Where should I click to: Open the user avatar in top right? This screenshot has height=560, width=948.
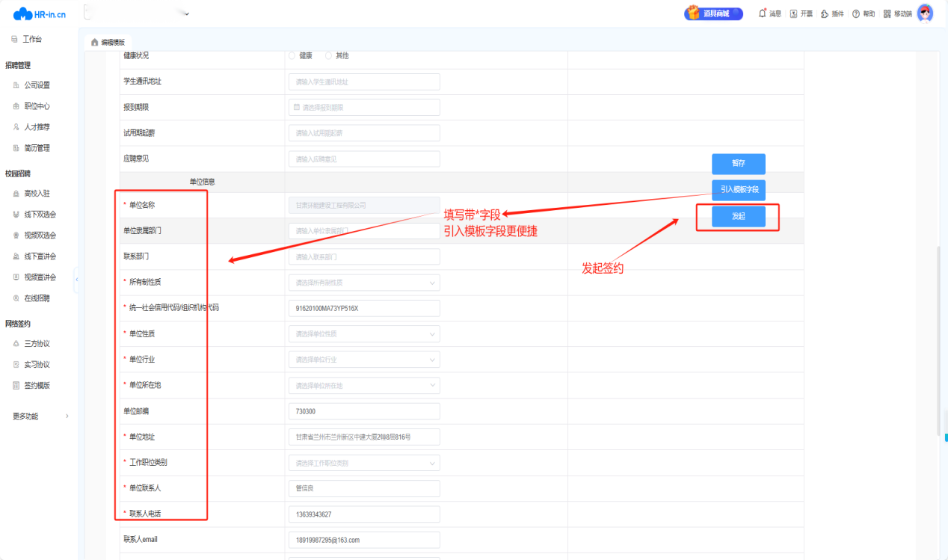[x=925, y=13]
